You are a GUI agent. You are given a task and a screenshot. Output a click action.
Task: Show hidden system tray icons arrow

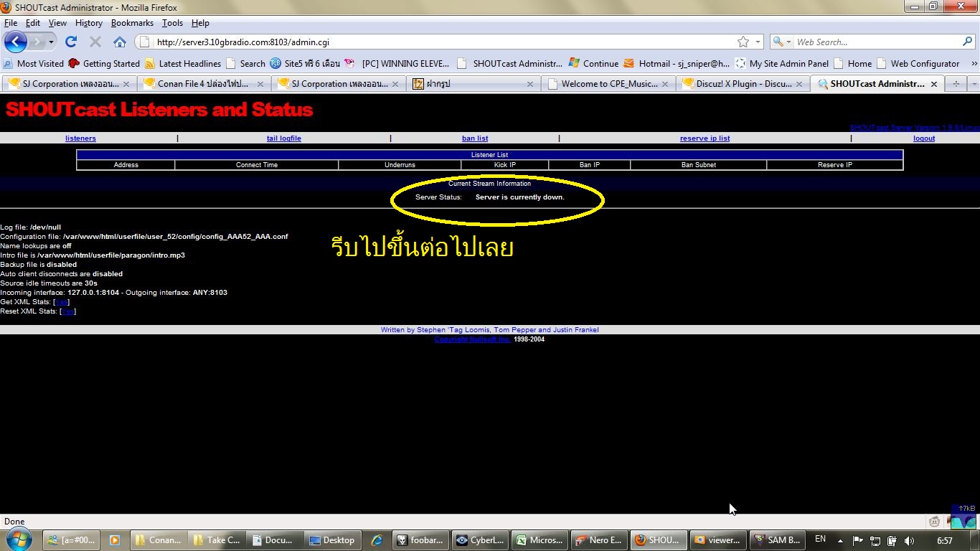tap(840, 540)
